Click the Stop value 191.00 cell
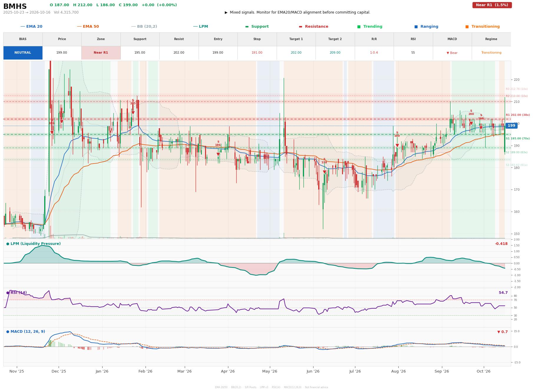 257,53
